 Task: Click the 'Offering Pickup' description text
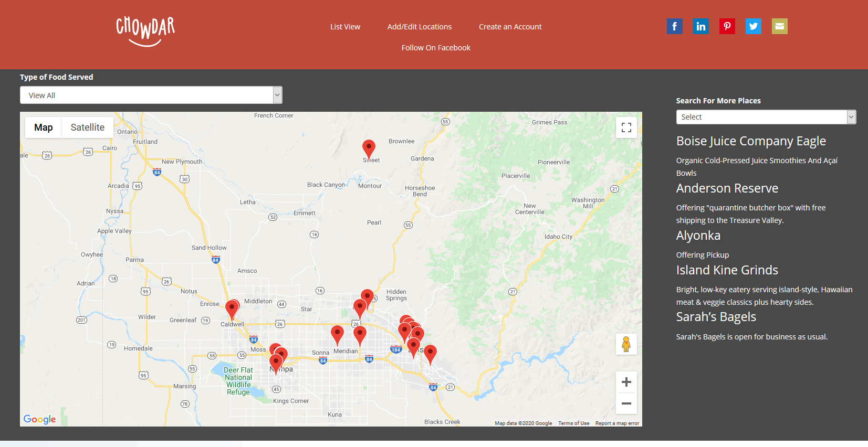703,255
